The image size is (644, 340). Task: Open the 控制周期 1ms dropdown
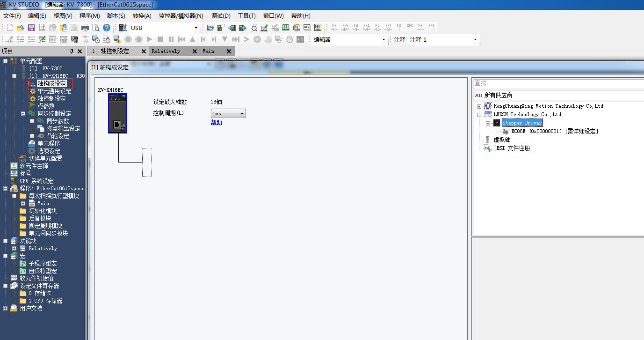(228, 113)
